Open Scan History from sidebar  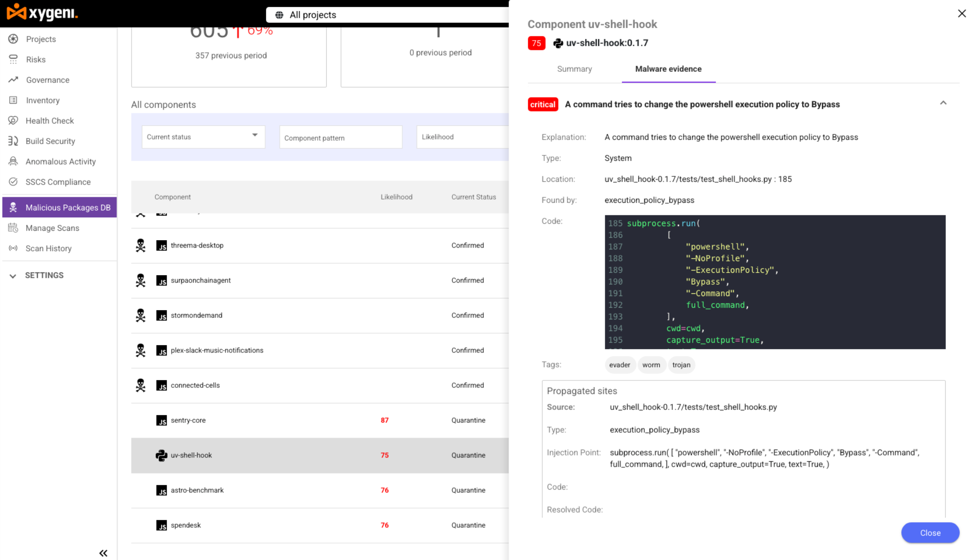(x=48, y=249)
